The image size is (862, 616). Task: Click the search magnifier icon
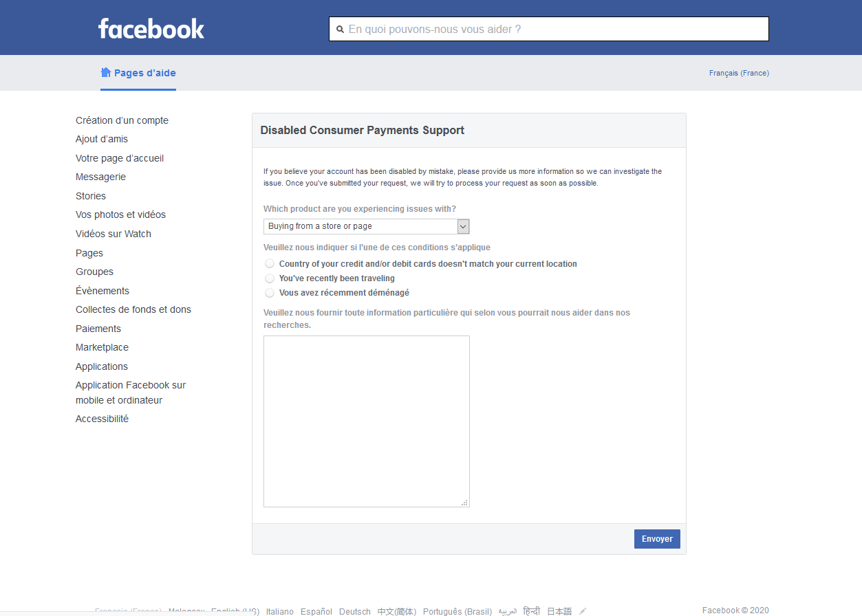click(340, 30)
